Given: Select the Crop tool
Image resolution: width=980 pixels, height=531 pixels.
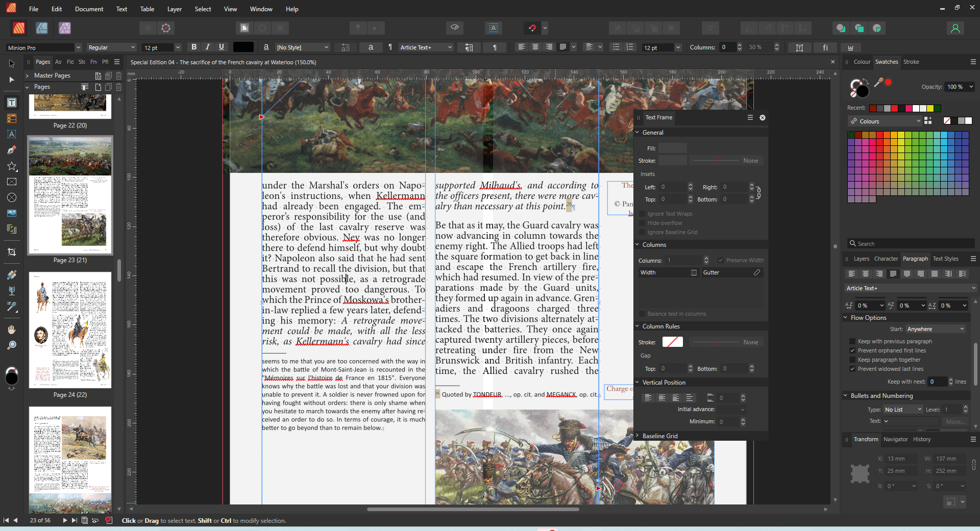Looking at the screenshot, I should [12, 252].
